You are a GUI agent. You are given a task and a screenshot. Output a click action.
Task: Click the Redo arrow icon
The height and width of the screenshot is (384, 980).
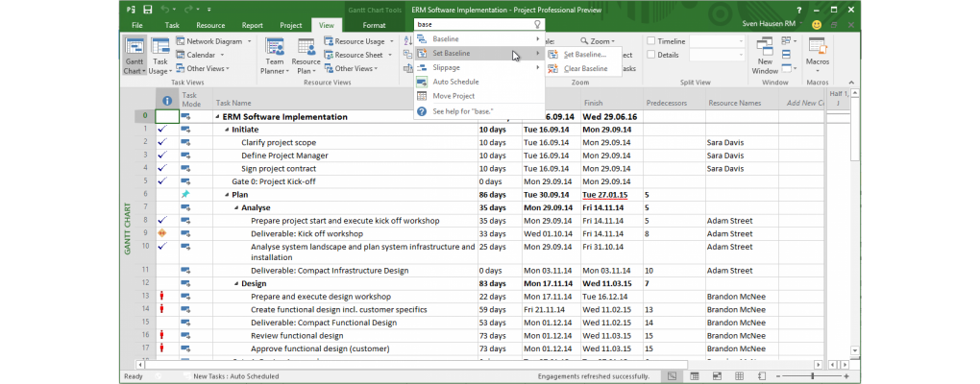click(187, 10)
